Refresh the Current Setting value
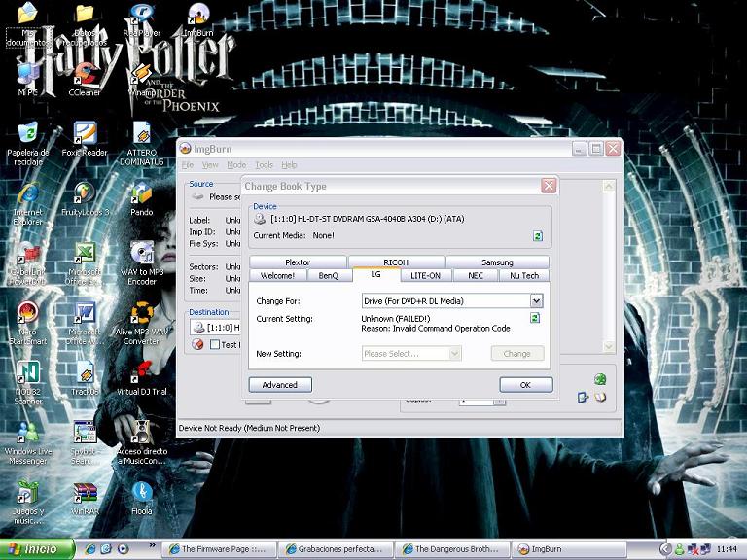 click(535, 318)
